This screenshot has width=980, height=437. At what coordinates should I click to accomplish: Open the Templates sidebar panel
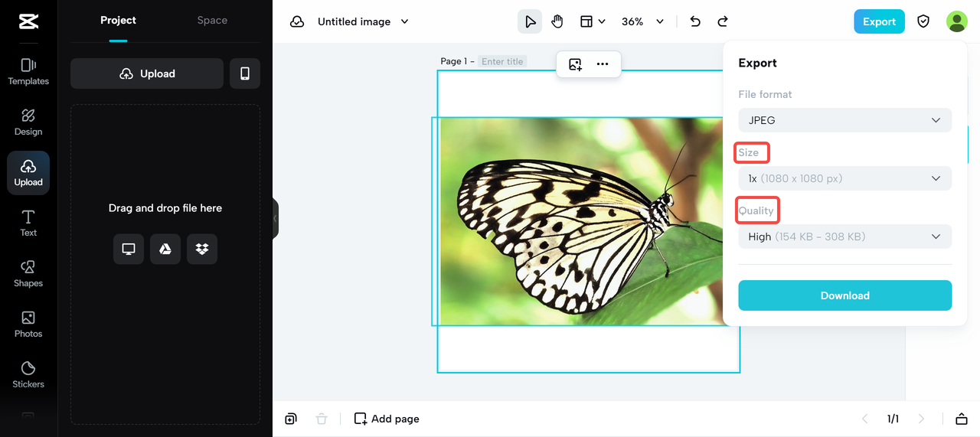pyautogui.click(x=28, y=72)
